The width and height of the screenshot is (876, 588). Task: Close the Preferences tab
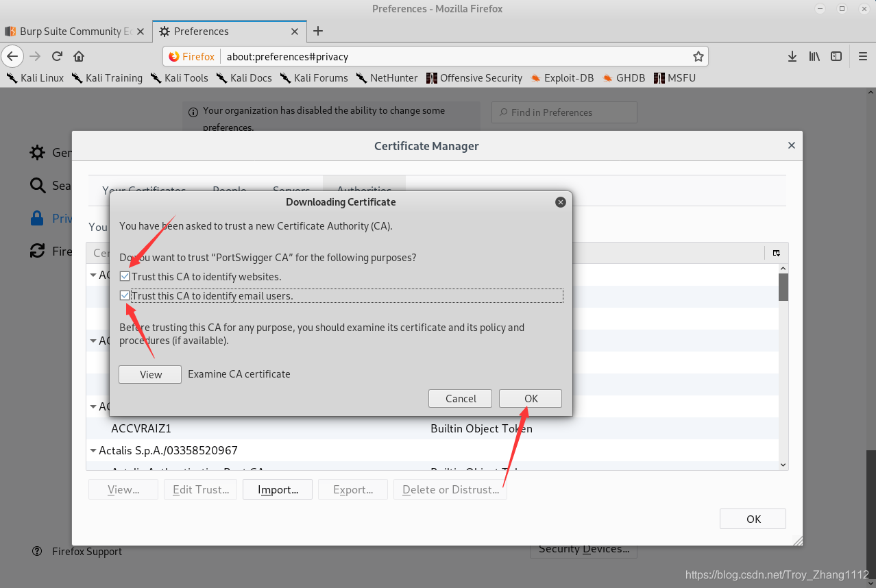pos(295,32)
